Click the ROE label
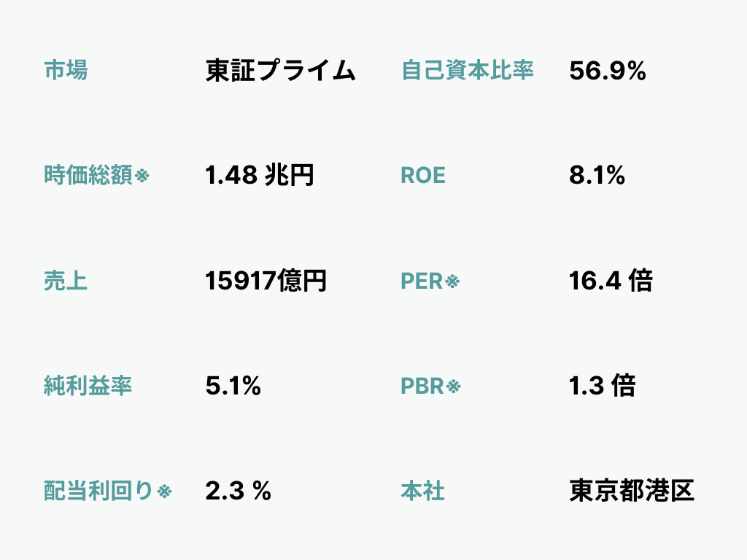Screen dimensions: 747x560 (423, 176)
